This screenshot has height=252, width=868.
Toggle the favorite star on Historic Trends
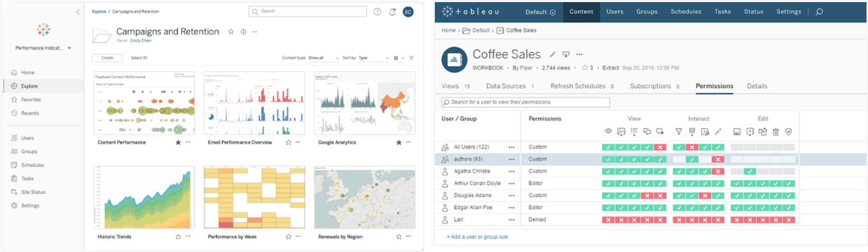[x=178, y=236]
